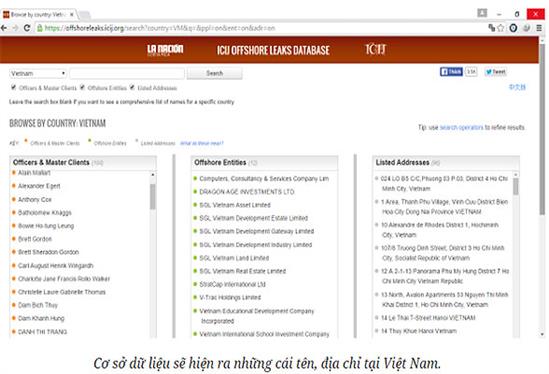Toggle the Listed Addresses checkbox
549x374 pixels.
coord(132,87)
